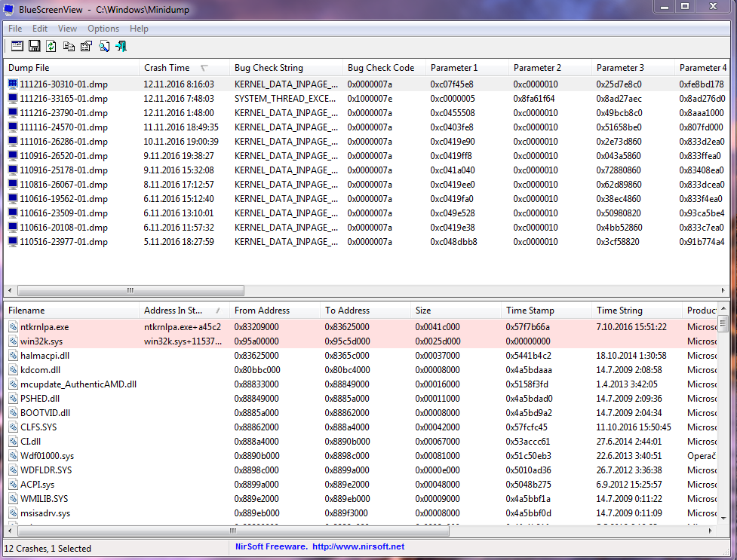Open Advanced Options toolbar icon
Viewport: 737px width, 560px height.
click(17, 46)
